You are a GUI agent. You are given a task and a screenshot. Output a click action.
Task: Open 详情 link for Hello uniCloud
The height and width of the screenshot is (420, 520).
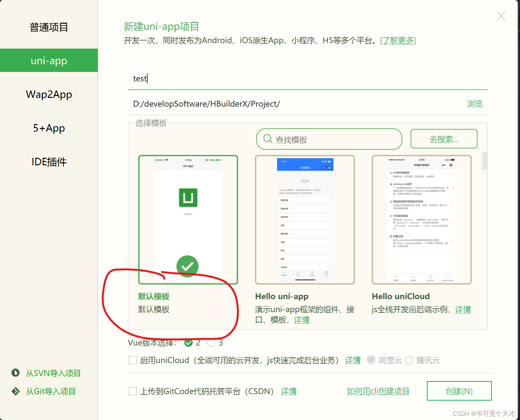click(463, 309)
